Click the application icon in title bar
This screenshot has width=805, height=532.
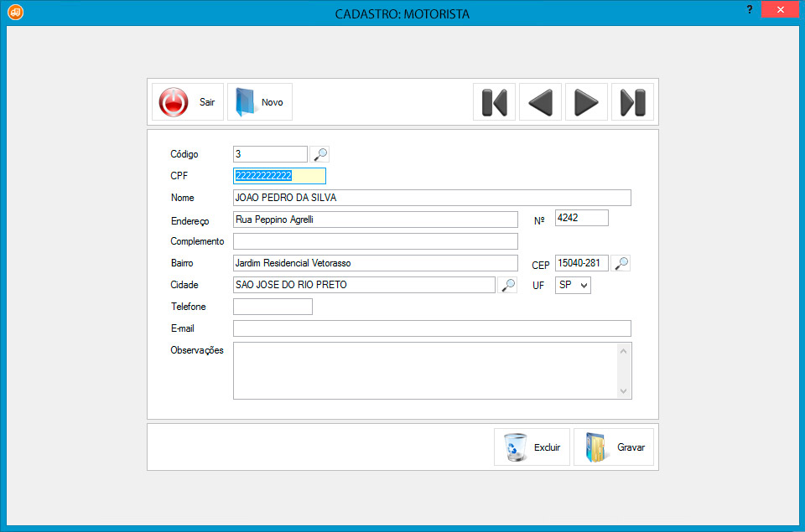click(15, 12)
